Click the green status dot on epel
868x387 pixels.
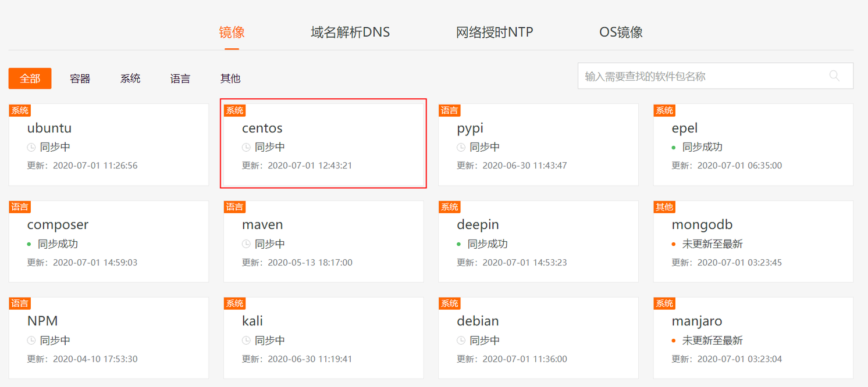click(674, 148)
